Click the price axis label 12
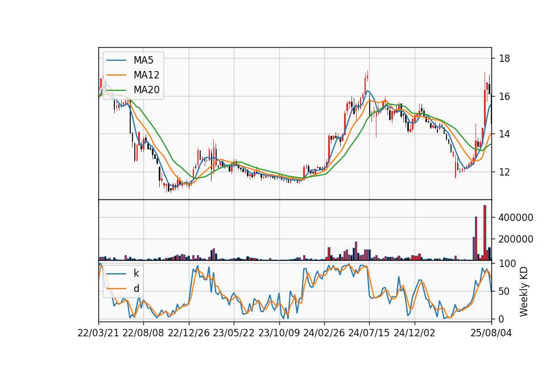 [x=504, y=172]
